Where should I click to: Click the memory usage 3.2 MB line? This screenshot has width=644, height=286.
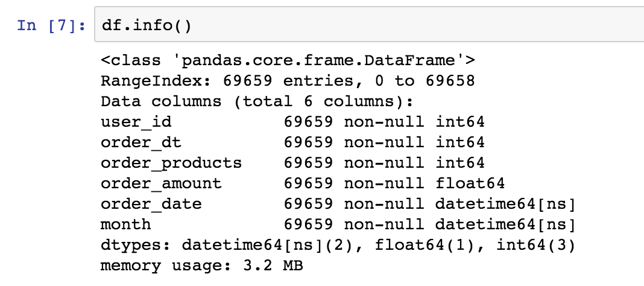201,265
